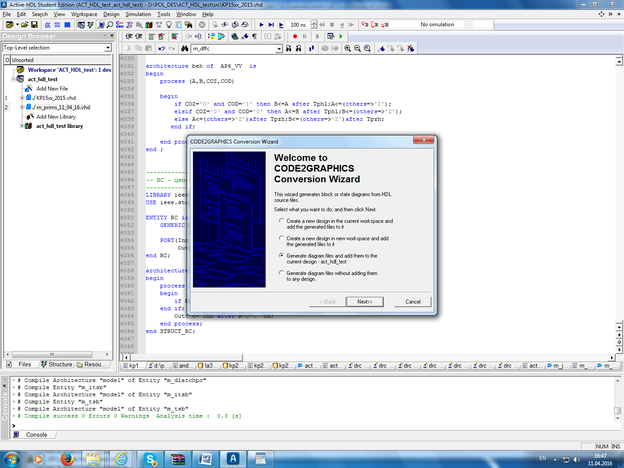This screenshot has height=468, width=624.
Task: Click the Add New Library icon
Action: point(29,117)
